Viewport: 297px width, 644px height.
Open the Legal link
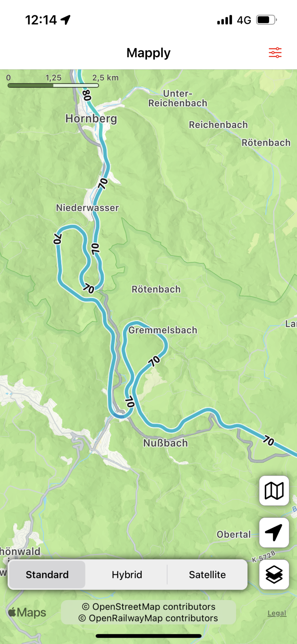pos(277,613)
